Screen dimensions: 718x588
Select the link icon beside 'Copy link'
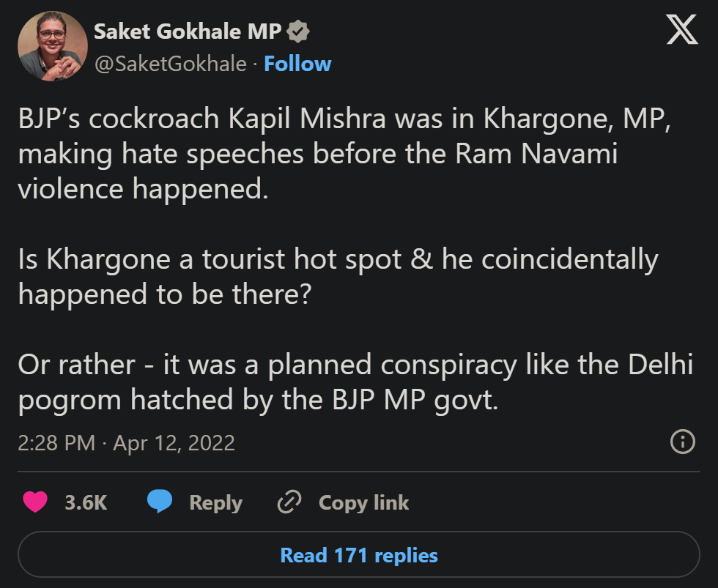[x=289, y=502]
